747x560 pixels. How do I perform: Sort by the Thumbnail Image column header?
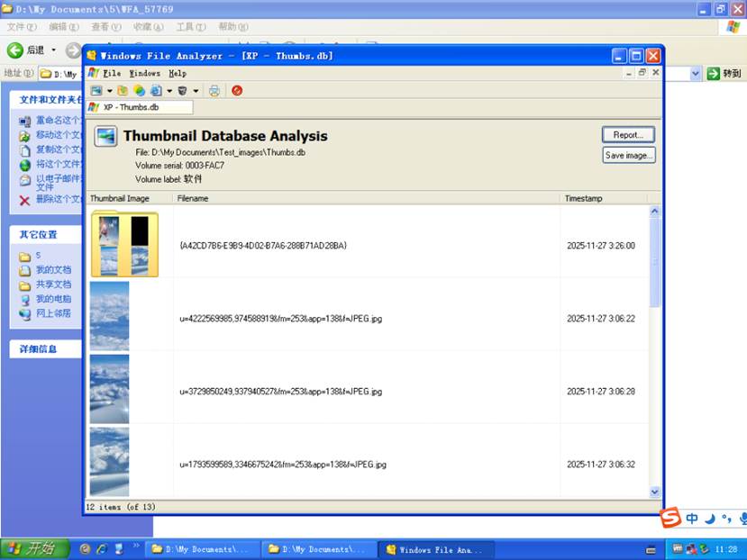point(130,199)
